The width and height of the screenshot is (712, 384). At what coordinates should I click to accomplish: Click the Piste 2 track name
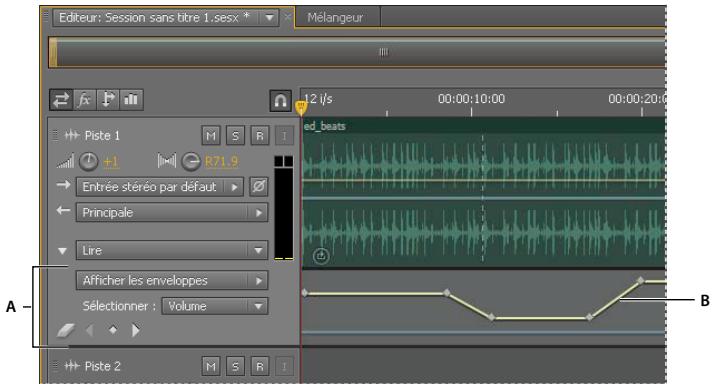click(103, 366)
